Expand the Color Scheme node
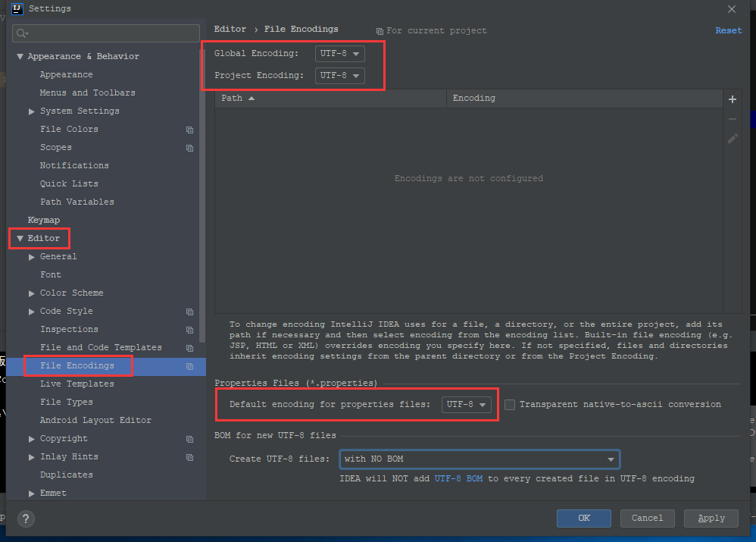 (31, 293)
